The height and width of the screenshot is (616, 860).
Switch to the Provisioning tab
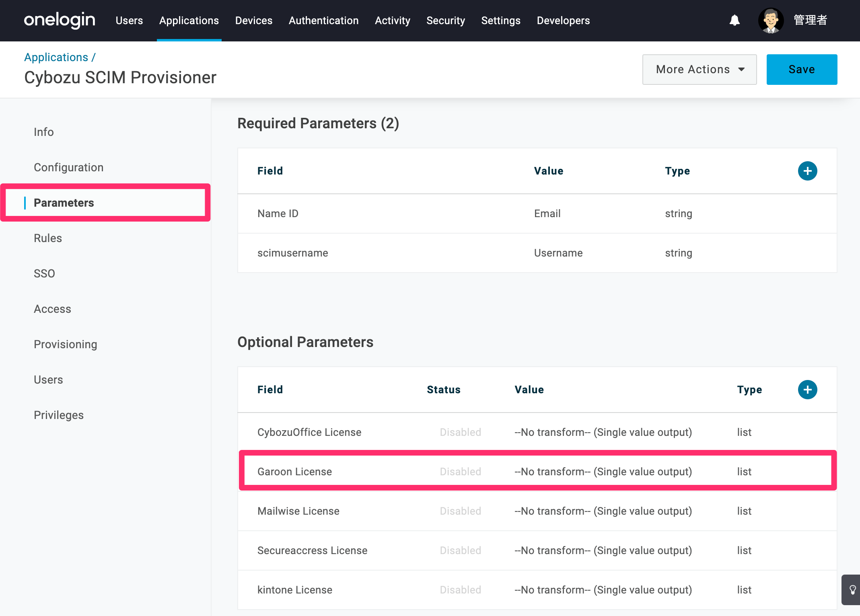tap(66, 344)
